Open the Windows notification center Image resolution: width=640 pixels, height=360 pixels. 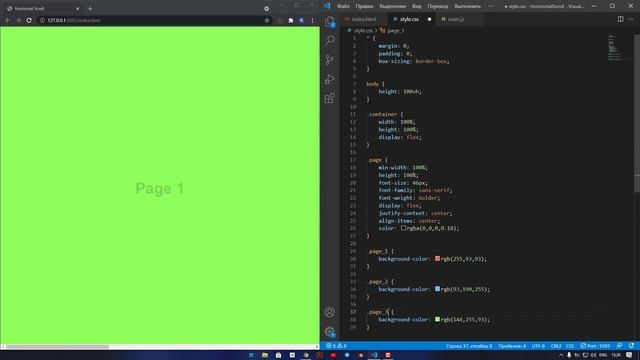coord(629,355)
